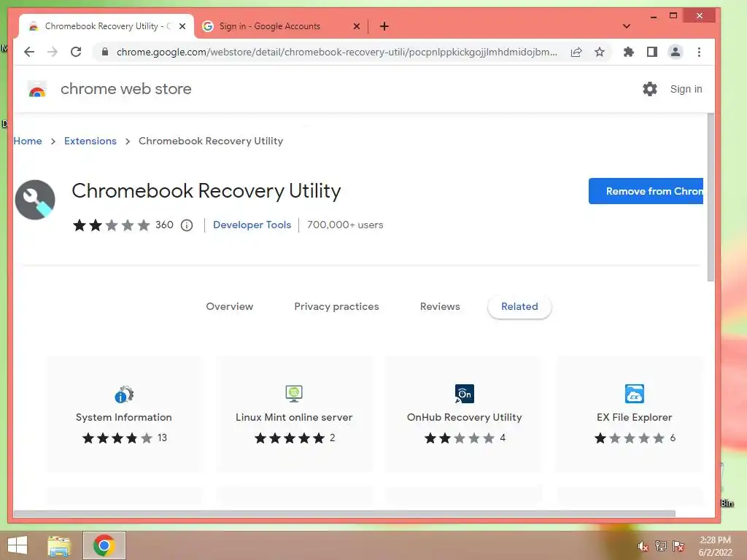Click the Chrome taskbar icon
The image size is (747, 560).
tap(104, 545)
